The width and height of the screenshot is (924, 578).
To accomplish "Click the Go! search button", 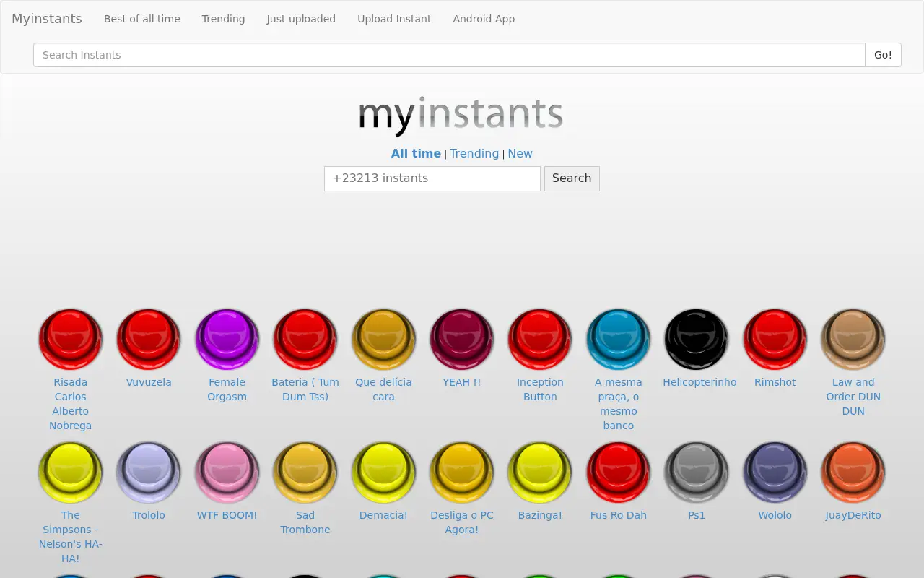I will (883, 55).
